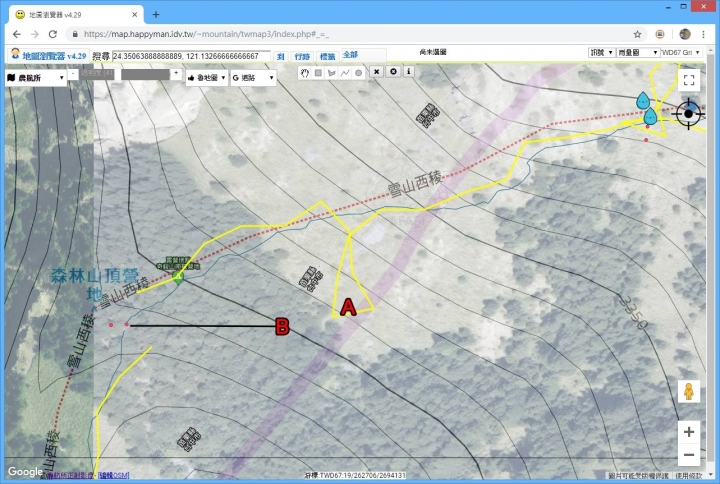Open the 魯地圖 overlay dropdown

206,78
